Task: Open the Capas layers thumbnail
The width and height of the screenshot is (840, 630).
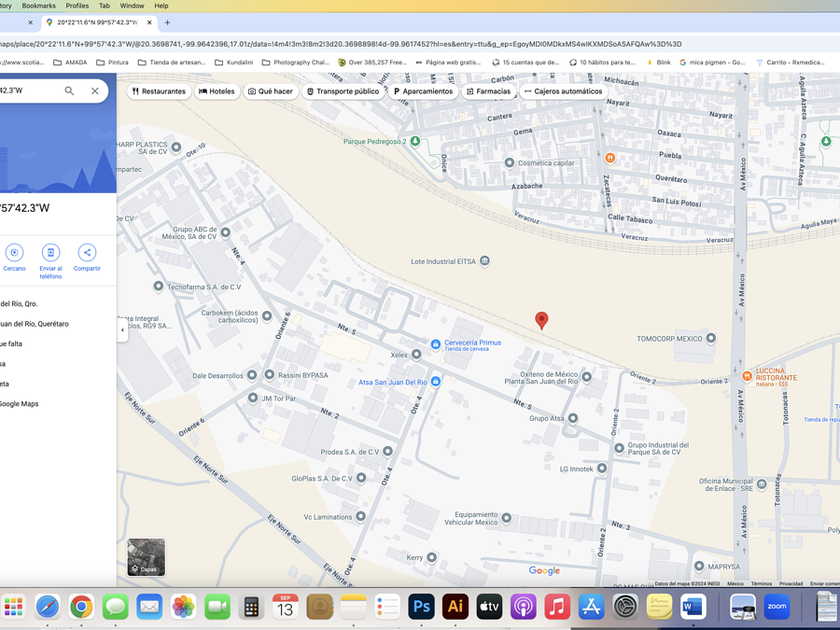Action: click(x=146, y=557)
